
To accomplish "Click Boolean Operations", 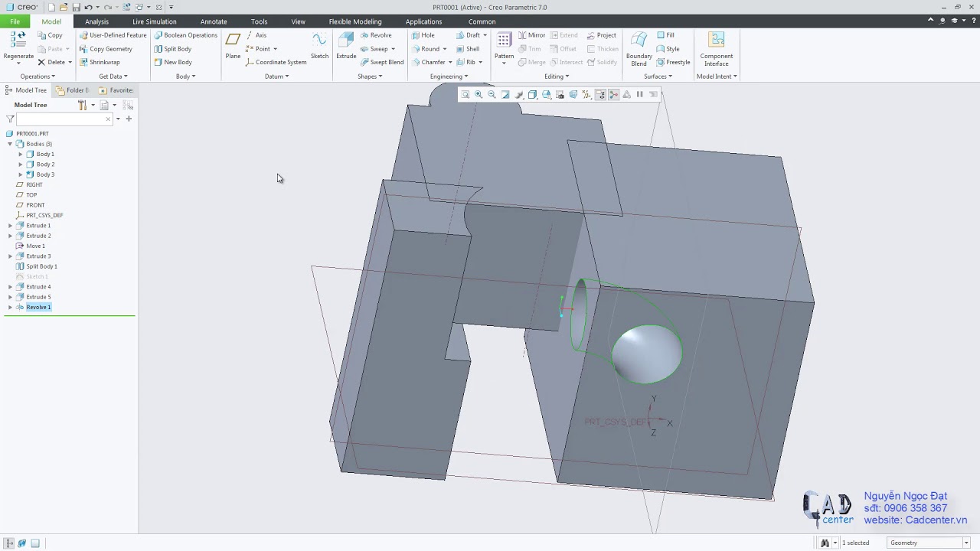I will tap(185, 35).
